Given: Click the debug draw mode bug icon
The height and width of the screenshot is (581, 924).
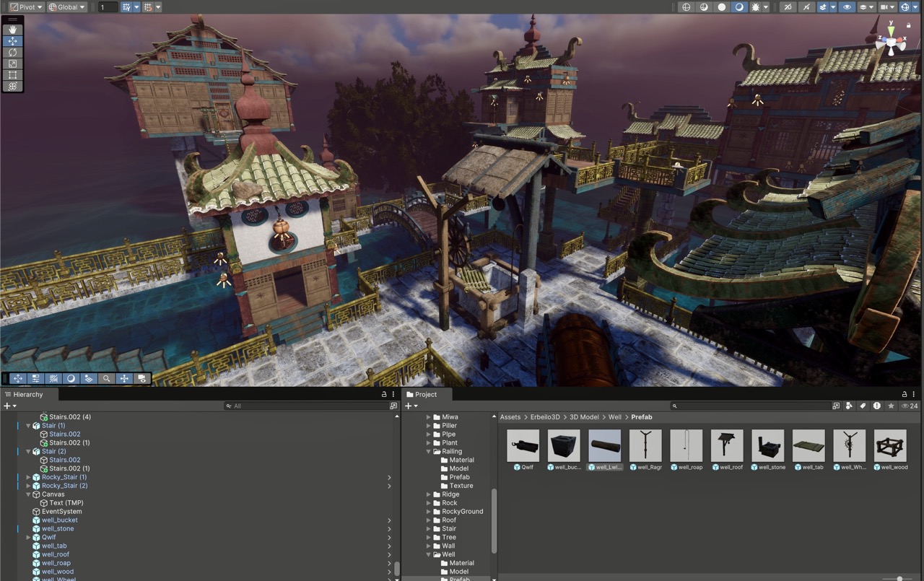Looking at the screenshot, I should click(755, 7).
